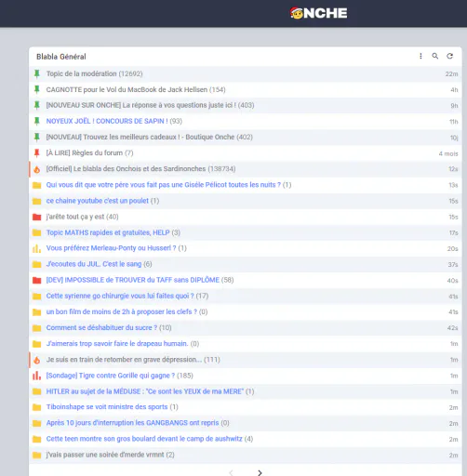The width and height of the screenshot is (467, 476).
Task: Click the 40s timestamp on [DEV] row
Action: 452,281
